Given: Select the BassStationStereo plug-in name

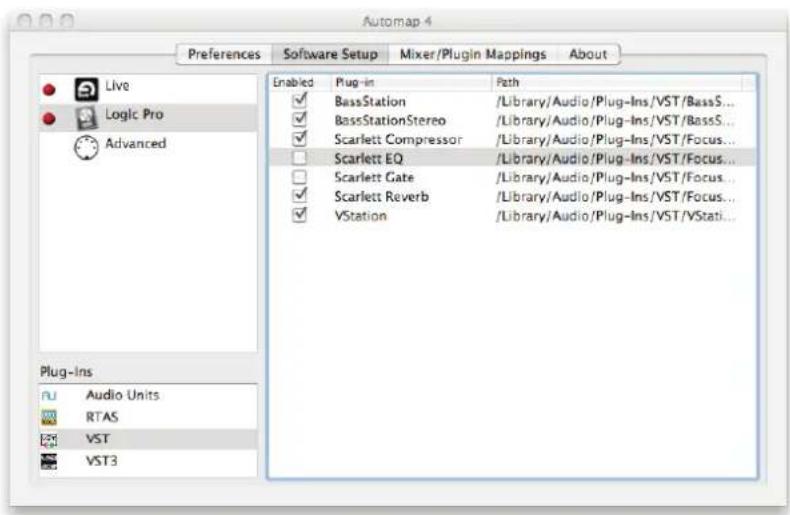Looking at the screenshot, I should point(390,120).
